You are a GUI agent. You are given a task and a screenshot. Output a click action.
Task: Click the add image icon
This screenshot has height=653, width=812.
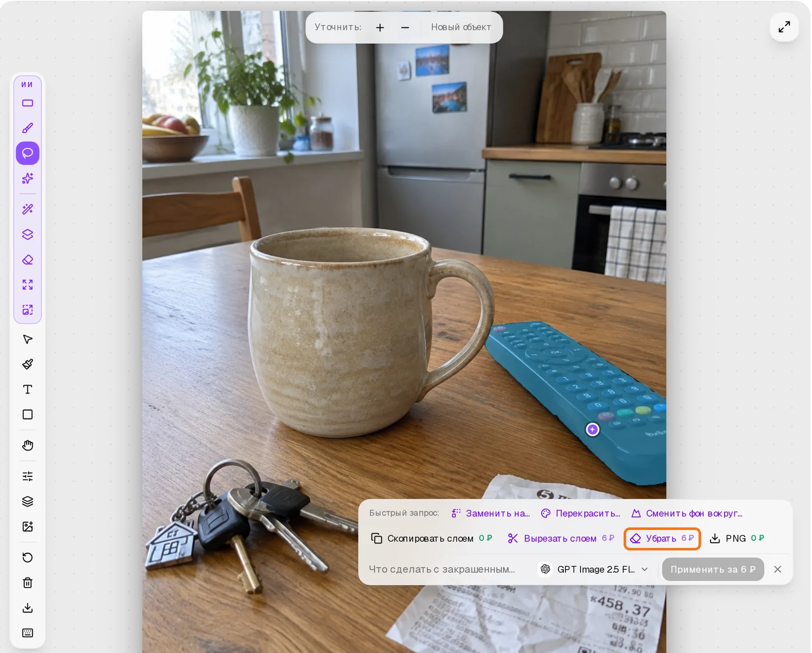click(27, 527)
